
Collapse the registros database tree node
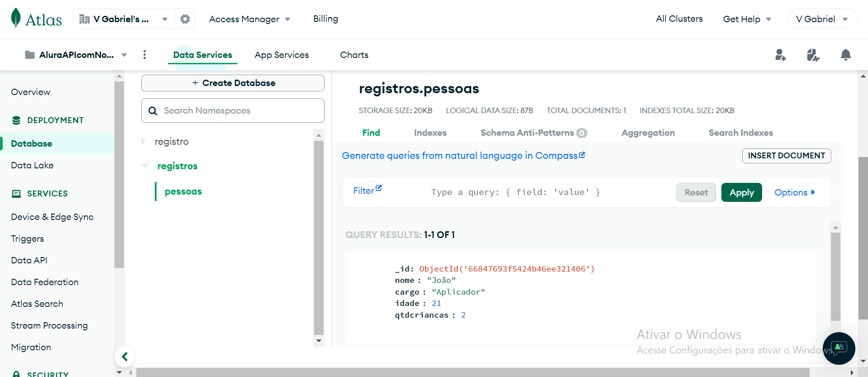click(x=145, y=166)
